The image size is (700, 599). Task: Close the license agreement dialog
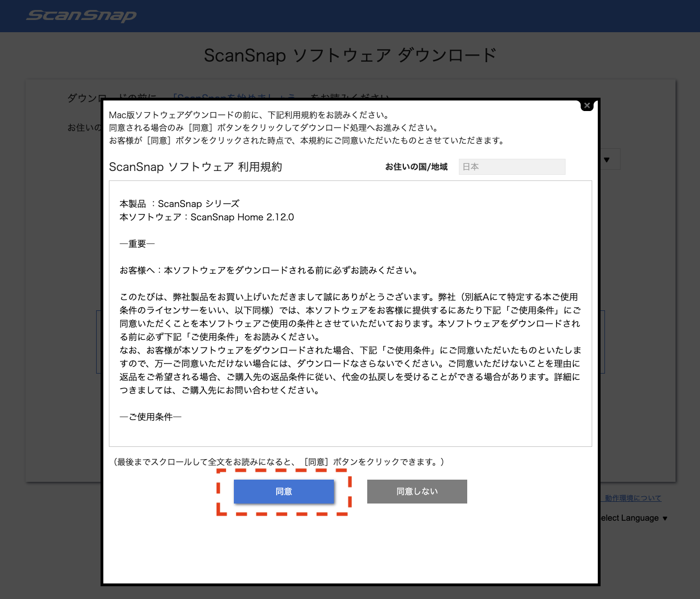587,105
